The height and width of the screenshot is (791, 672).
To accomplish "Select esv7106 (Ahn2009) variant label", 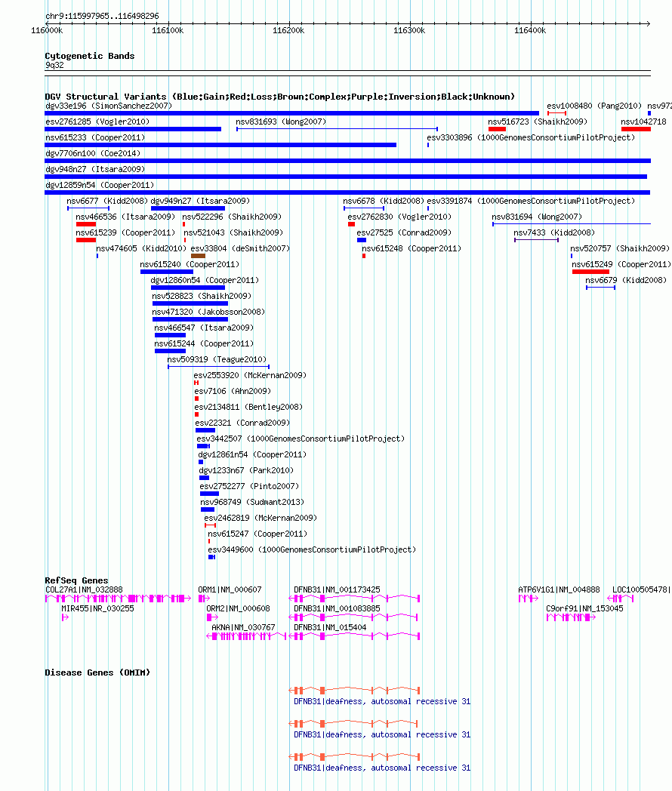I will point(233,391).
